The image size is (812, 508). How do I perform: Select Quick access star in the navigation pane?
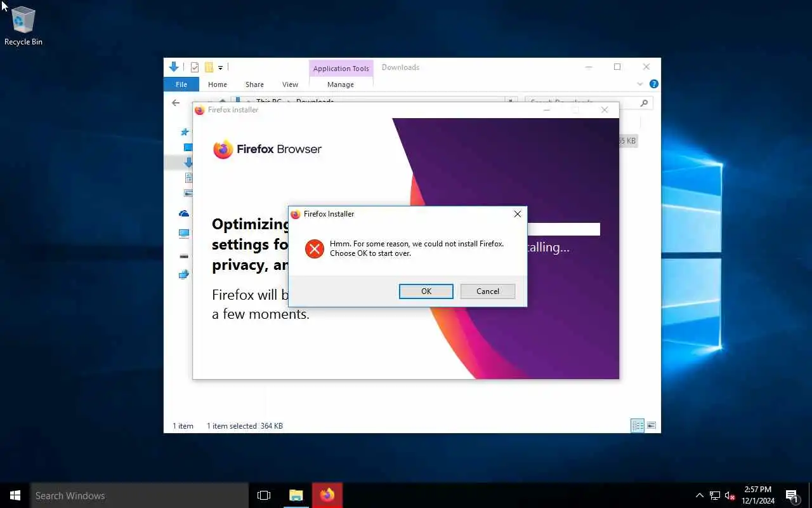coord(185,132)
